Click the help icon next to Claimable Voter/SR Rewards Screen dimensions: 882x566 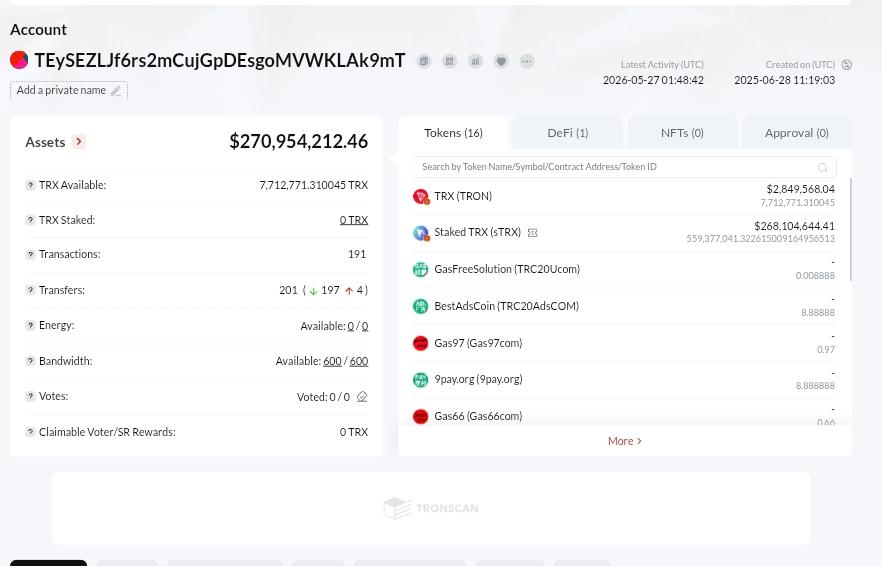click(x=30, y=432)
